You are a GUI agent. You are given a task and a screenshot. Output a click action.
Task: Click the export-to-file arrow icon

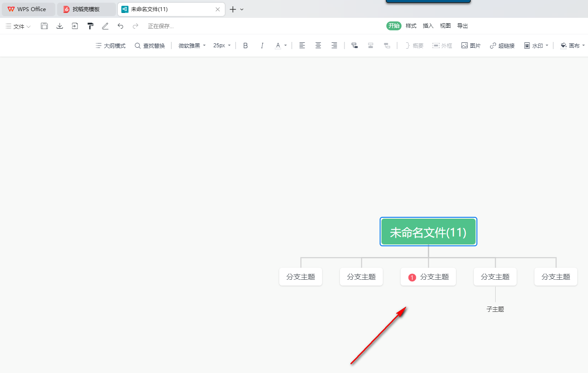[x=75, y=26]
